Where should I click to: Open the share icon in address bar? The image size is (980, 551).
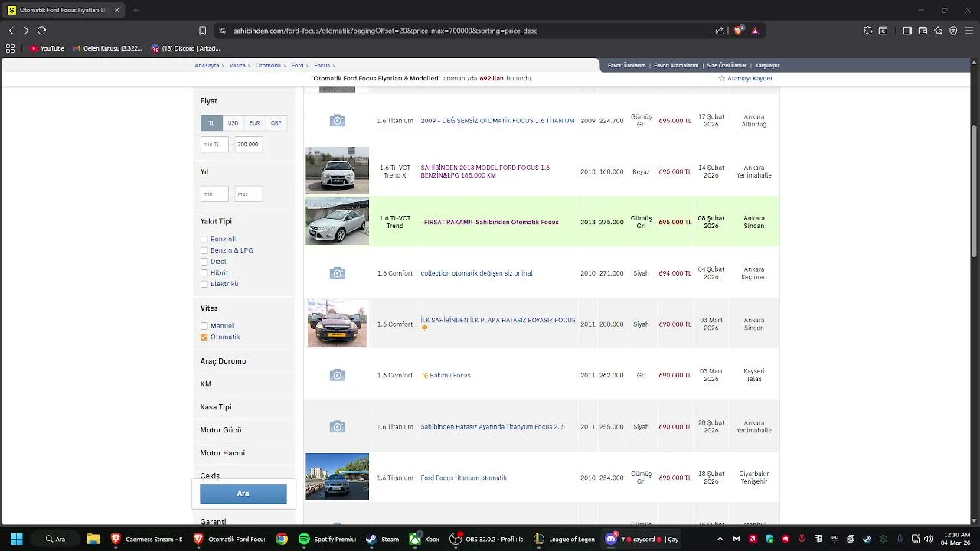point(720,31)
